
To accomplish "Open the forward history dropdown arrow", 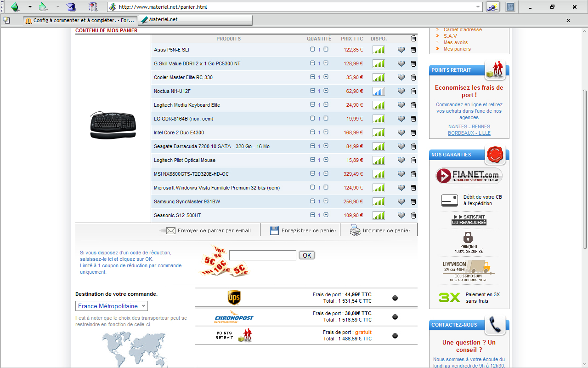I will tap(58, 7).
